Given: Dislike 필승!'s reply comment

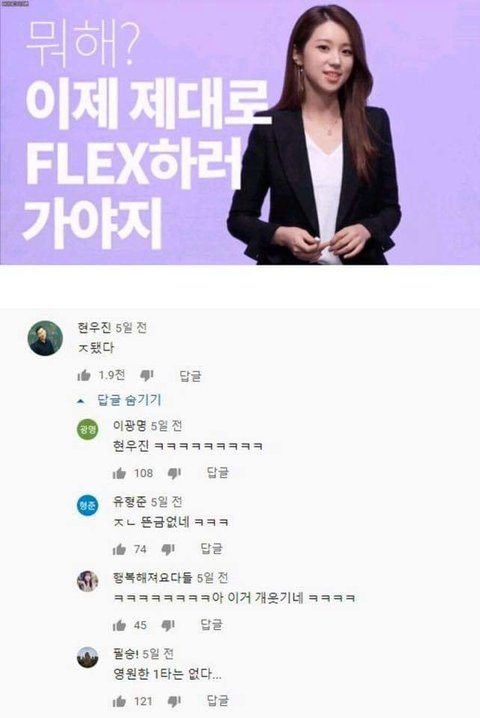Looking at the screenshot, I should 174,701.
